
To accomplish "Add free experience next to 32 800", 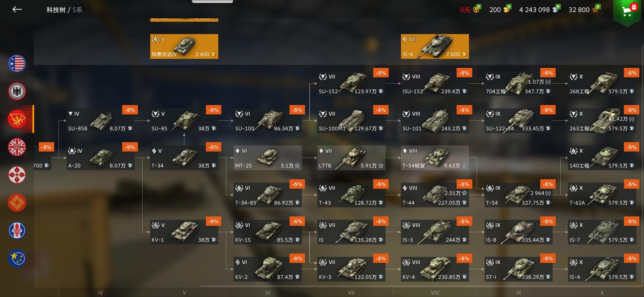I will (598, 7).
